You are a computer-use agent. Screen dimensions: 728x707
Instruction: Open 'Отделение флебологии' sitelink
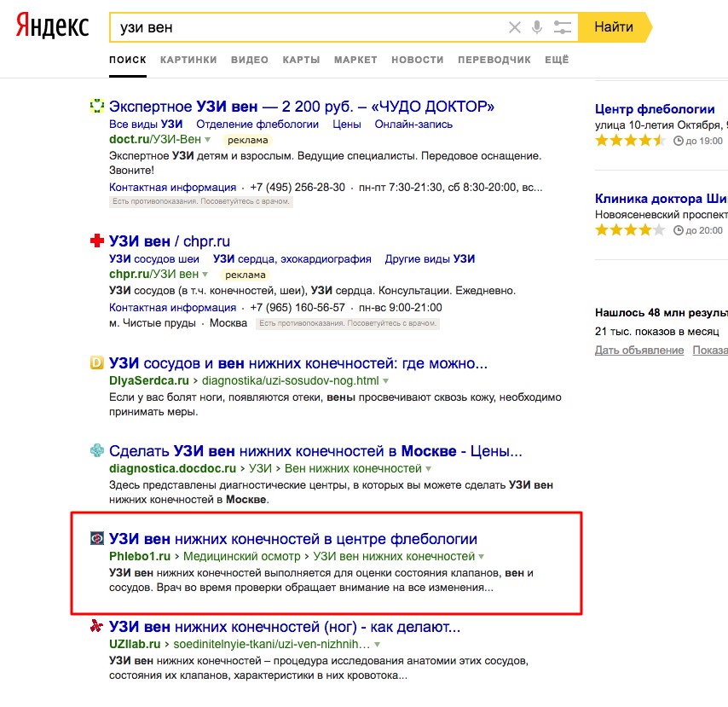[x=257, y=124]
